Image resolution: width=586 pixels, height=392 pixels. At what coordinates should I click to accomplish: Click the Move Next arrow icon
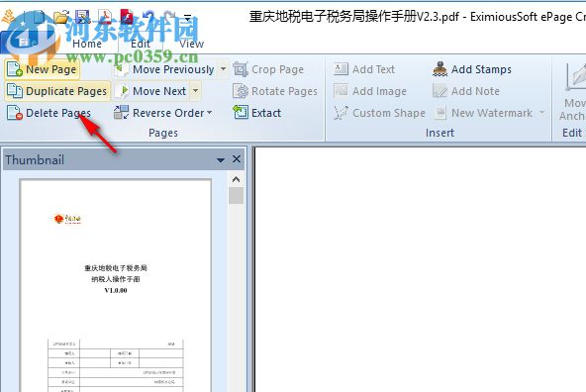[122, 91]
